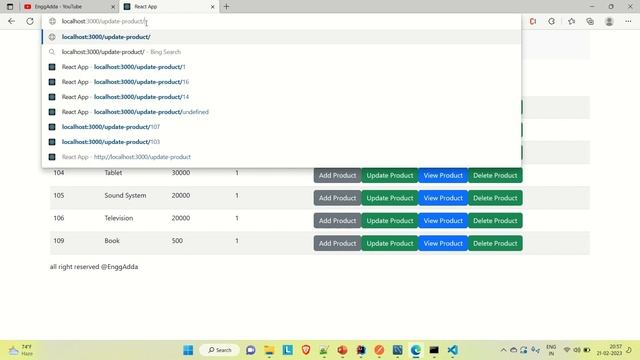The width and height of the screenshot is (640, 360).
Task: Click the price value 500
Action: pos(177,241)
